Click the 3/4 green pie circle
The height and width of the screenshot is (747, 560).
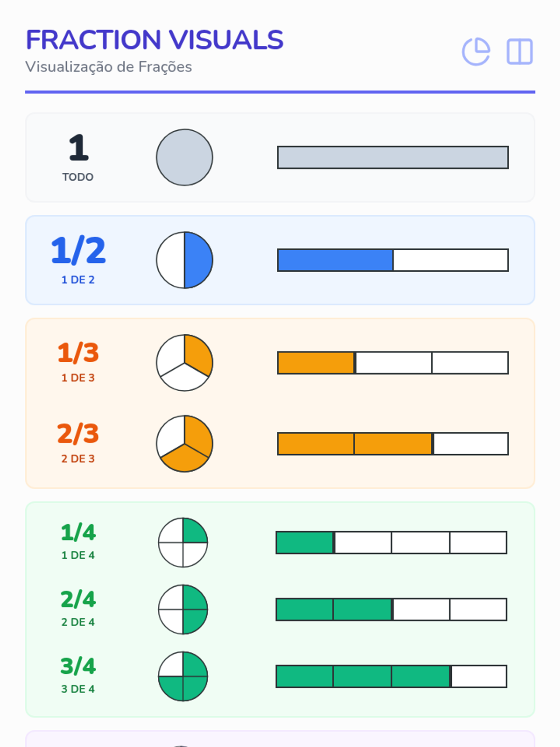coord(183,676)
